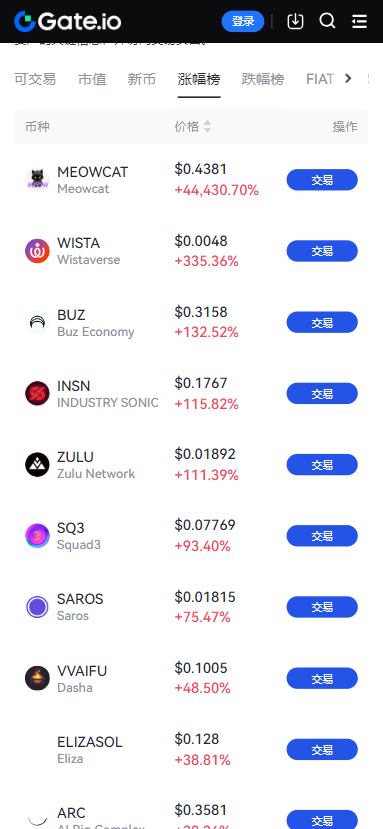383x829 pixels.
Task: Click 交易 button for BUZ
Action: (322, 323)
